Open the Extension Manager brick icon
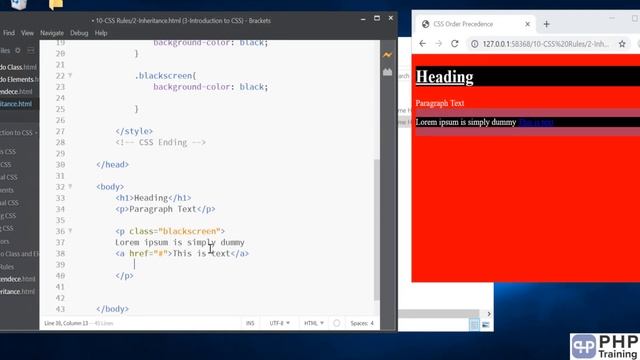The width and height of the screenshot is (640, 360). [x=387, y=72]
